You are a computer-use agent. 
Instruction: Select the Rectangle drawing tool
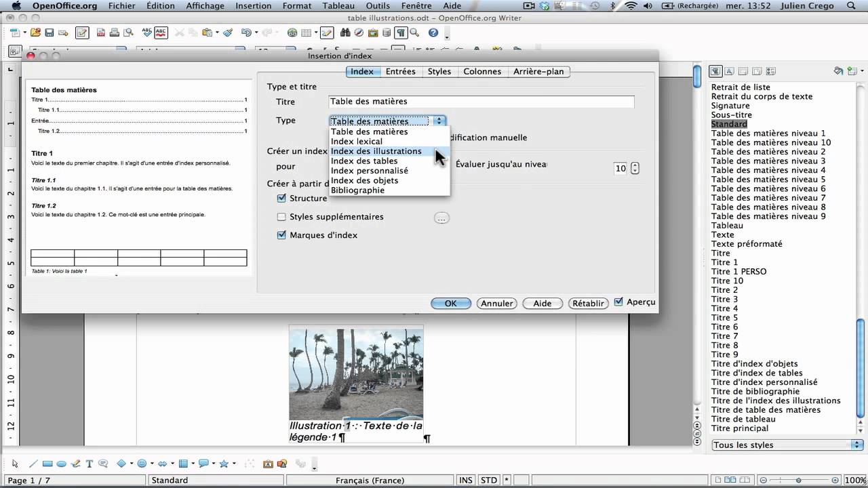(x=47, y=464)
